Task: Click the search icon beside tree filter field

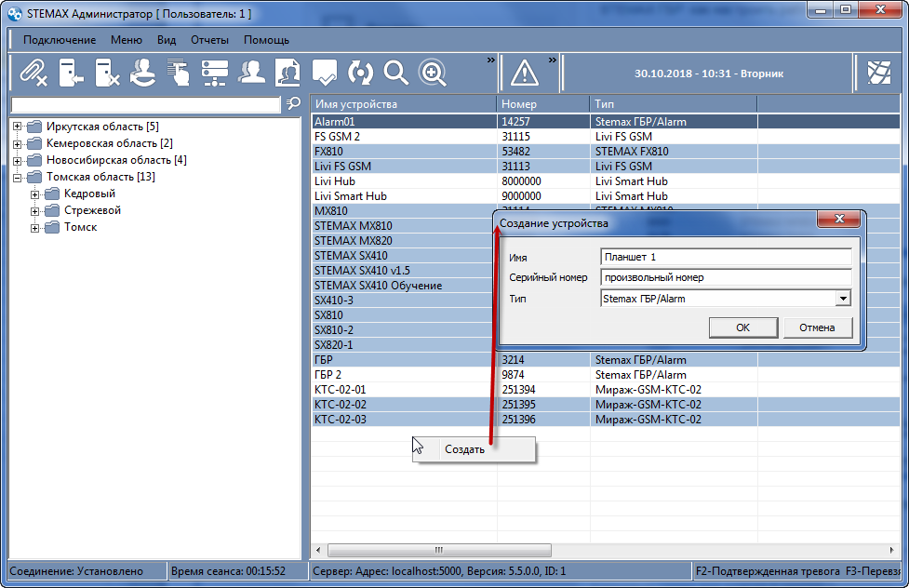Action: (294, 103)
